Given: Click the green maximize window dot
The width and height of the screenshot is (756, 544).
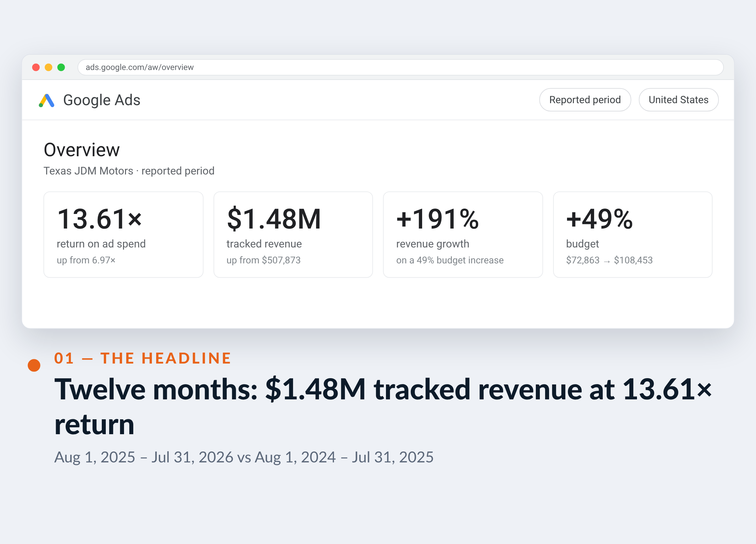Looking at the screenshot, I should (x=61, y=67).
